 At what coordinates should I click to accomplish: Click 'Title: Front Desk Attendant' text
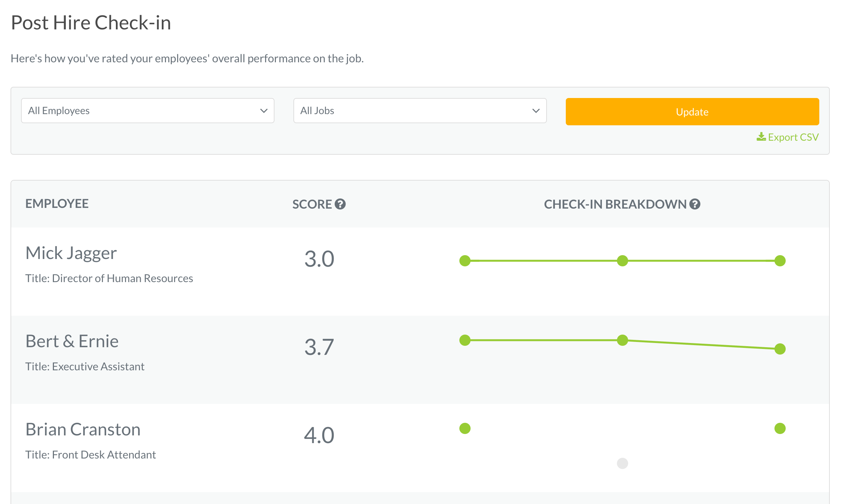pos(90,455)
